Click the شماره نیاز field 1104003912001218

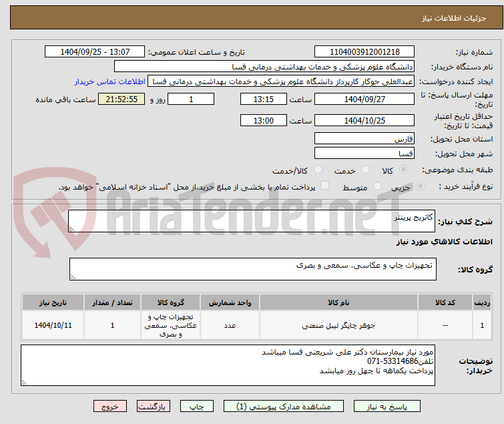pos(364,52)
